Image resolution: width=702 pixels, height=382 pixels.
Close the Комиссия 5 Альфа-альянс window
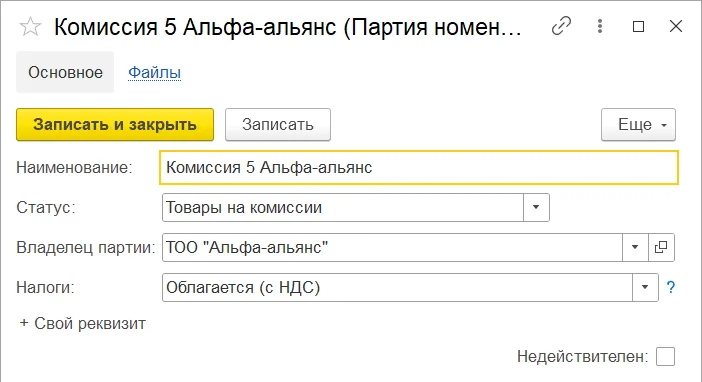[x=676, y=26]
